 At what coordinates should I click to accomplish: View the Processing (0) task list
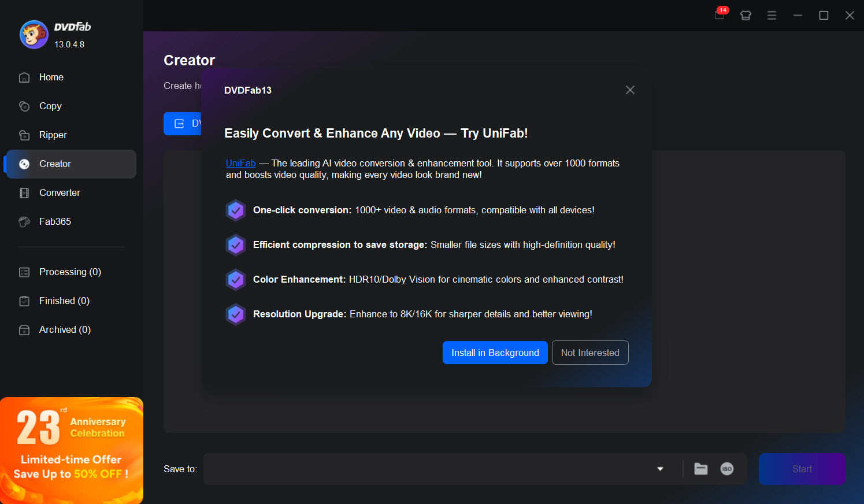coord(69,272)
